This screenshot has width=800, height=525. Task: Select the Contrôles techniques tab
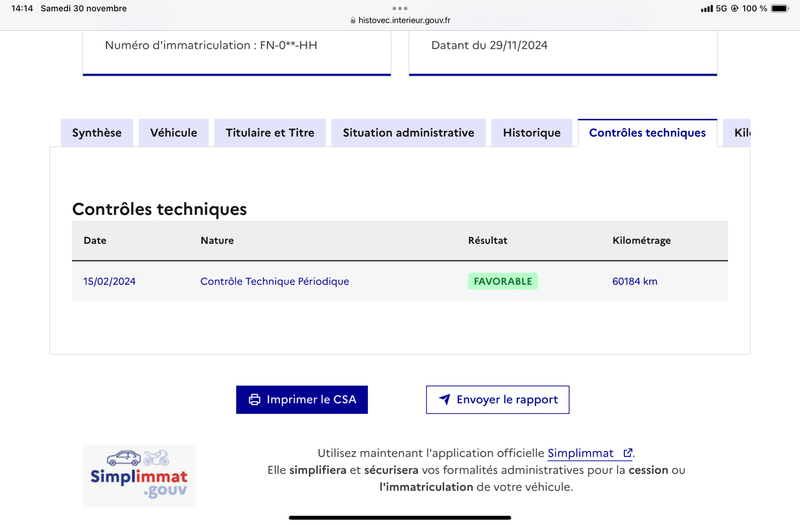647,133
